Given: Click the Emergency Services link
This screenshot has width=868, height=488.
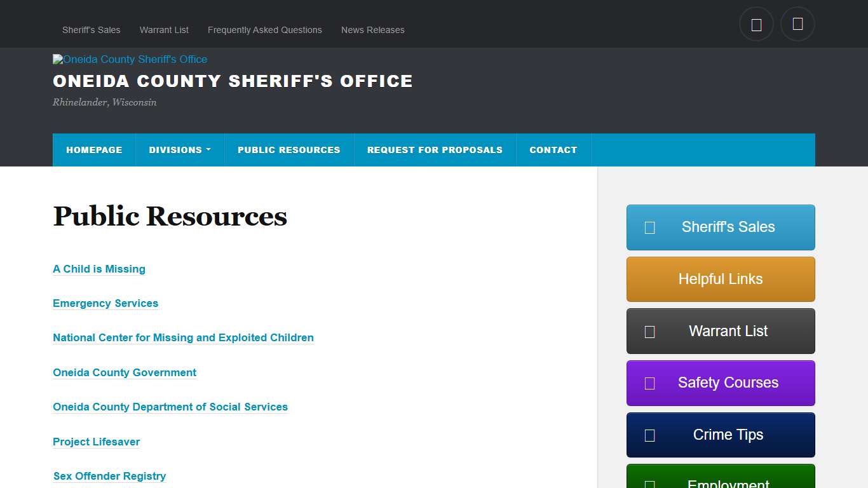Looking at the screenshot, I should 105,303.
